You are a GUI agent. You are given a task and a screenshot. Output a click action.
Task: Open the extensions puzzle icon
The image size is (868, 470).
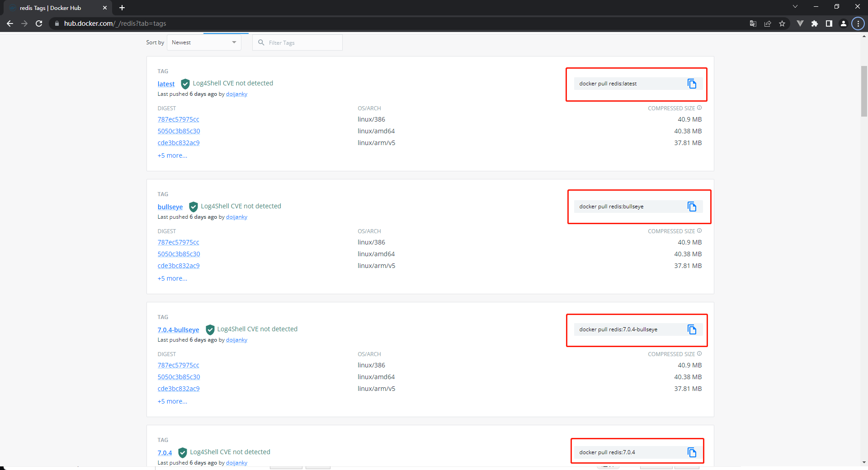tap(815, 23)
